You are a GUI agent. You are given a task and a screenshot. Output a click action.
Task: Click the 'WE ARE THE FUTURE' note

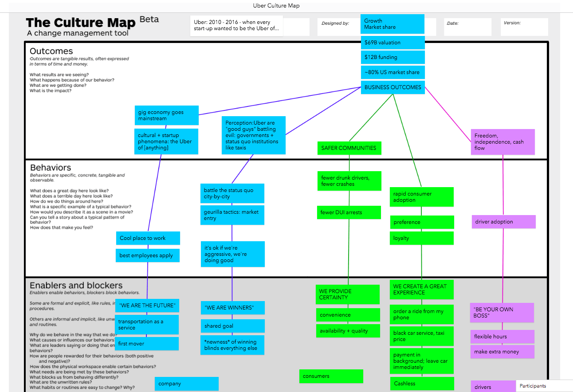147,306
